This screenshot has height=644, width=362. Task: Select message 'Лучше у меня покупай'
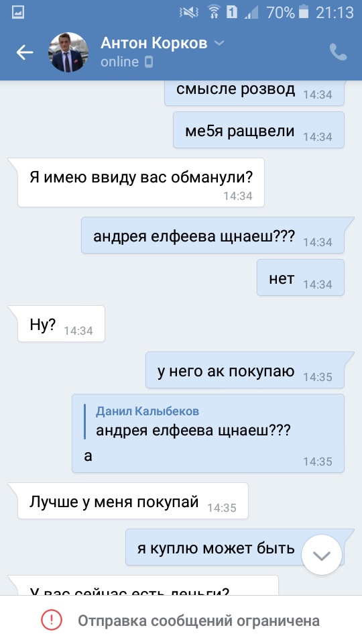[133, 500]
